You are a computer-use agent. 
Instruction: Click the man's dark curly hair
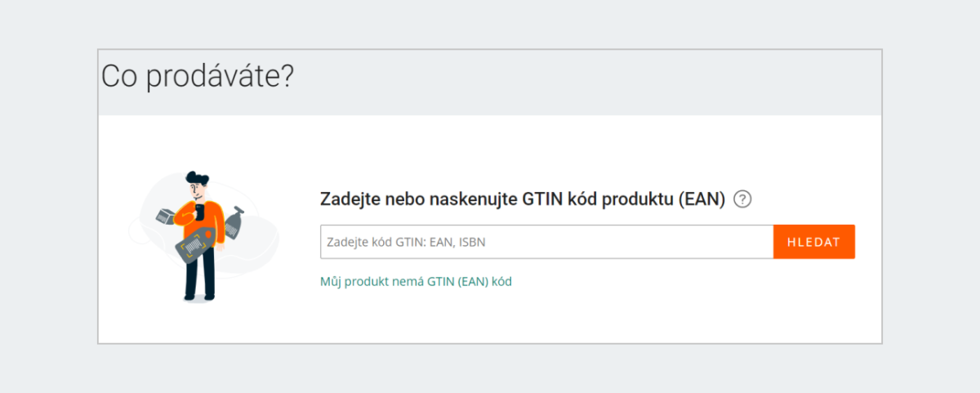coord(197,178)
